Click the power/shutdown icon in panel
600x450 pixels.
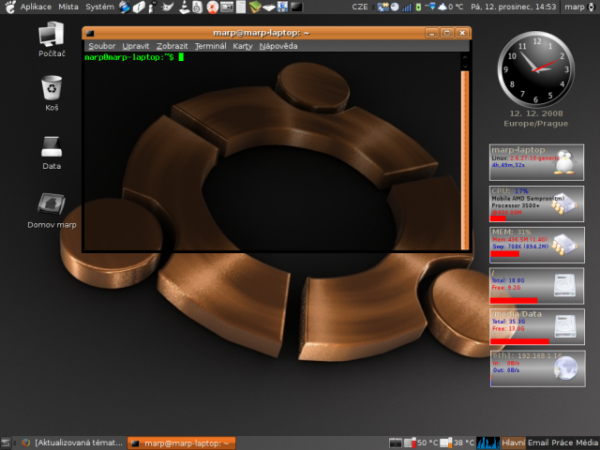click(591, 7)
